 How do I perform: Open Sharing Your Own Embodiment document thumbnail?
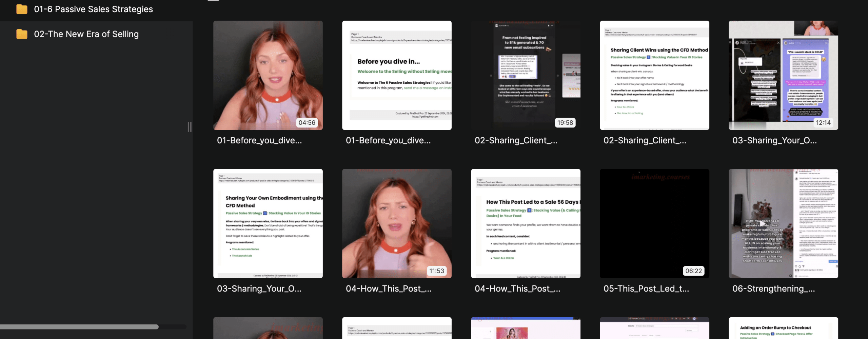pyautogui.click(x=268, y=223)
